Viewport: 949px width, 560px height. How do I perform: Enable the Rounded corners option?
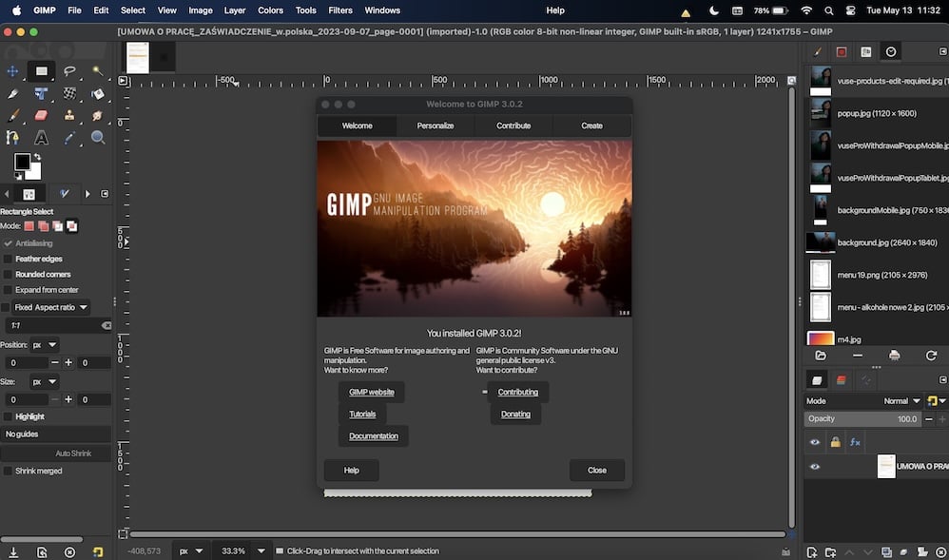click(x=8, y=274)
